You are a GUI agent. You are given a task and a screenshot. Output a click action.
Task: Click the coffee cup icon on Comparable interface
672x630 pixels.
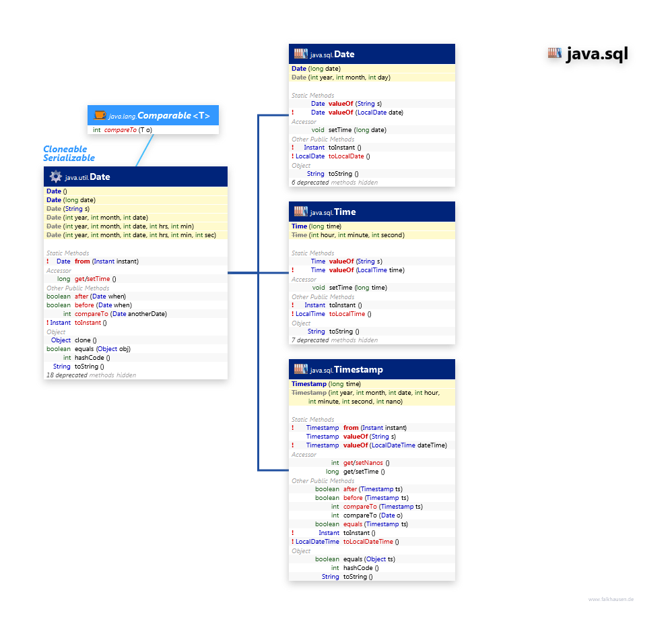tap(98, 115)
